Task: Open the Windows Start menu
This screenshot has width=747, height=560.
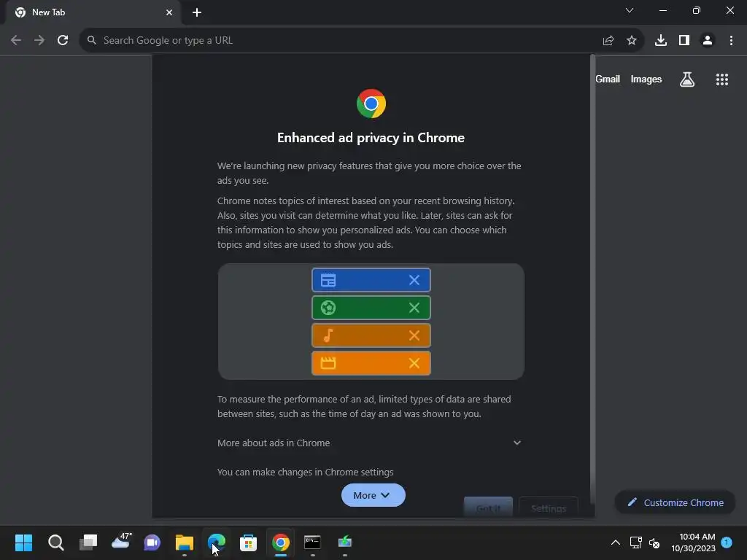Action: point(23,542)
